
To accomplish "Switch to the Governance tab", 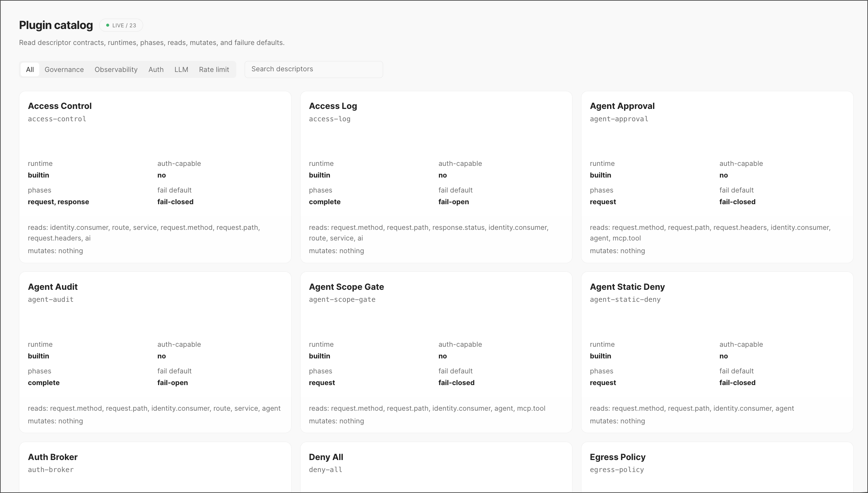I will 64,69.
